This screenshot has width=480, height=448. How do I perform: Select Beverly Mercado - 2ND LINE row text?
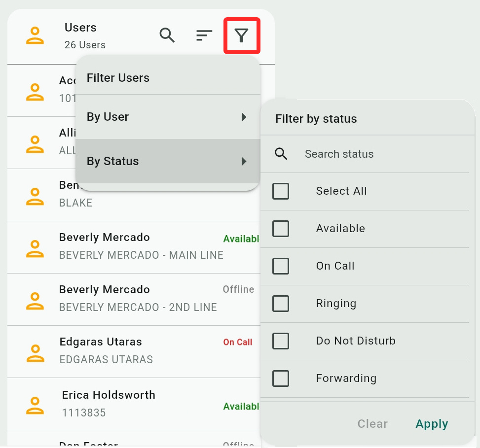138,308
